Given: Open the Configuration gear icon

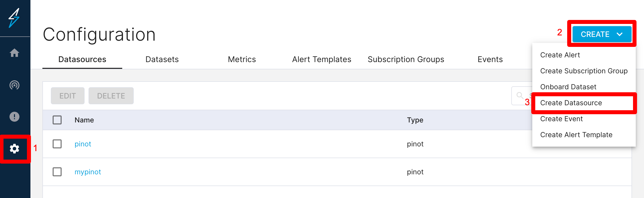Looking at the screenshot, I should 14,149.
